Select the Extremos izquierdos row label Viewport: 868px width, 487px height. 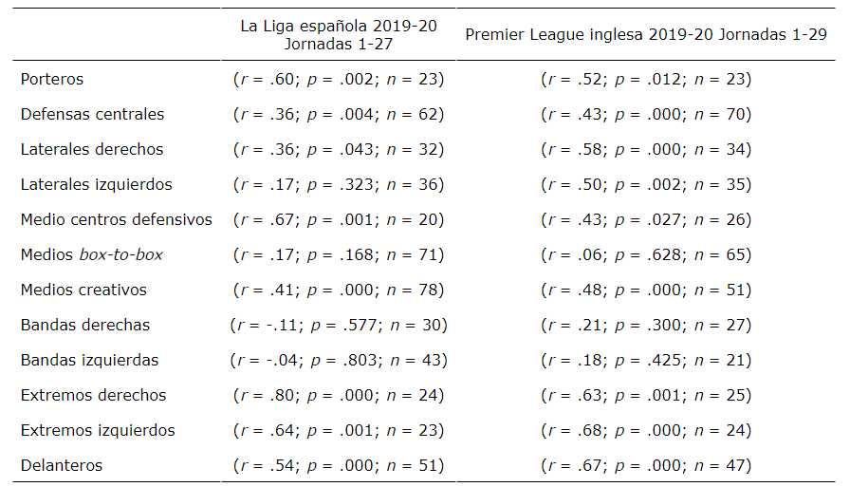click(98, 431)
